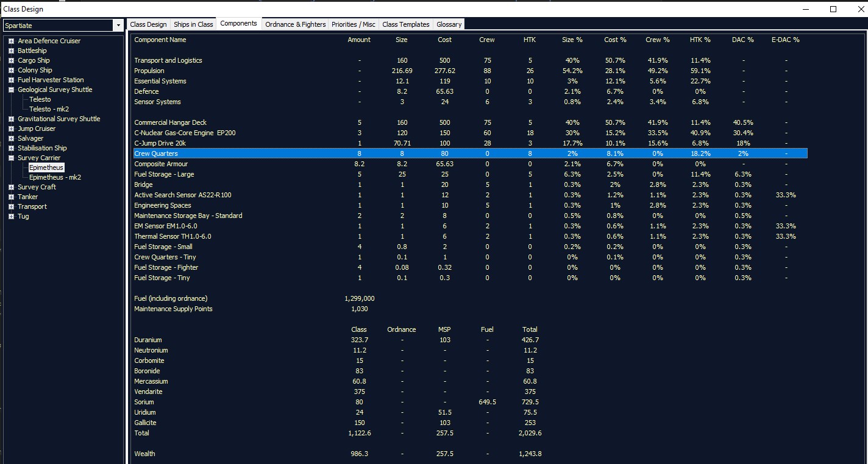Image resolution: width=868 pixels, height=464 pixels.
Task: Select the Telesto class
Action: (x=40, y=99)
